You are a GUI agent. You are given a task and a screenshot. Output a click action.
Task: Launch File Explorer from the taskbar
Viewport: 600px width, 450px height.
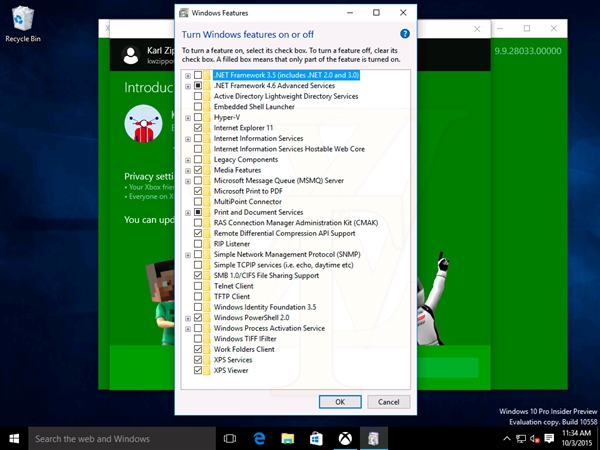click(287, 438)
